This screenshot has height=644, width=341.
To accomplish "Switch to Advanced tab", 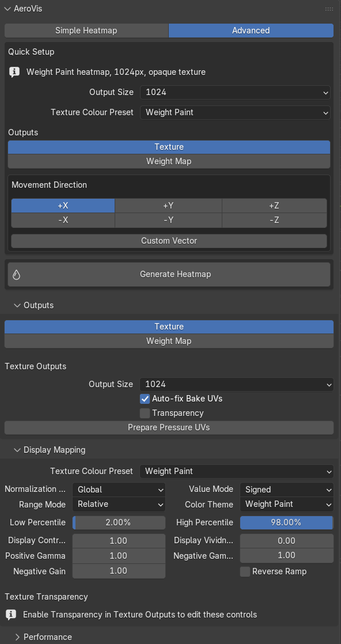I will (251, 31).
